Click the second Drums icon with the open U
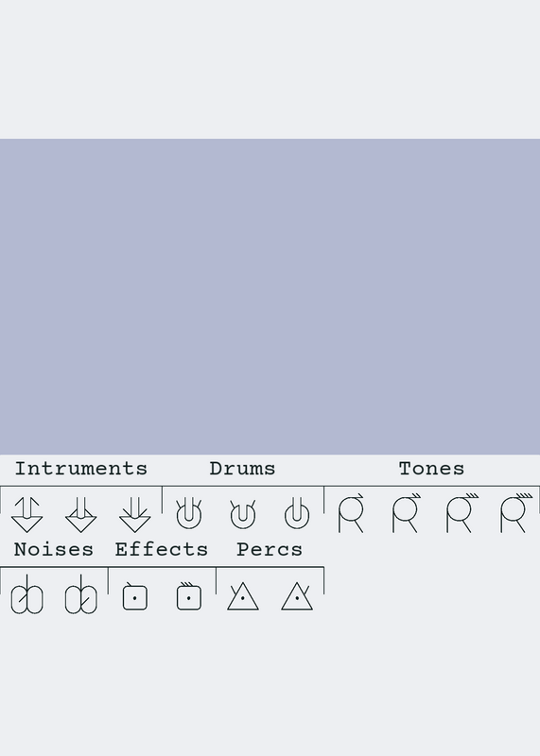The height and width of the screenshot is (756, 540). (243, 514)
